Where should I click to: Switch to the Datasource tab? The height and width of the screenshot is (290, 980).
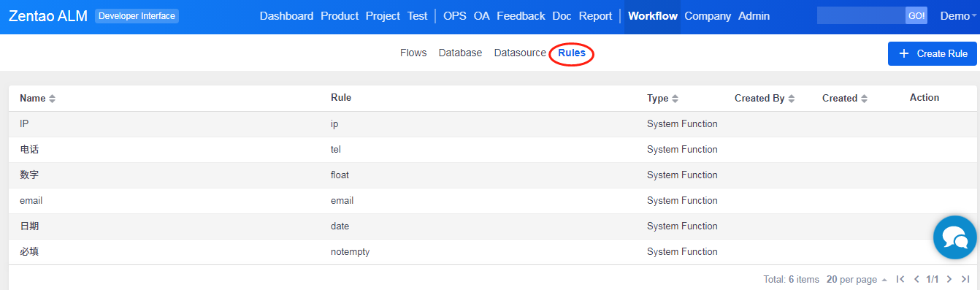tap(520, 53)
